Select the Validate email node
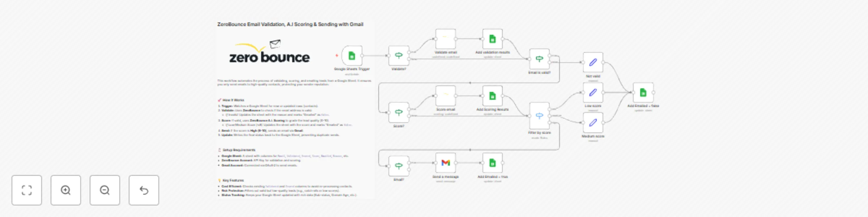This screenshot has height=217, width=868. (446, 39)
